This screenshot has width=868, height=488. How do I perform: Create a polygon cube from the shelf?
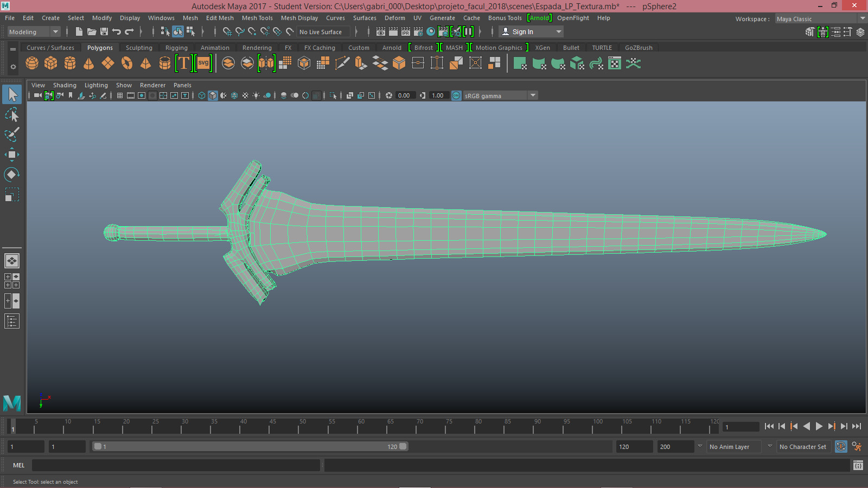point(51,63)
